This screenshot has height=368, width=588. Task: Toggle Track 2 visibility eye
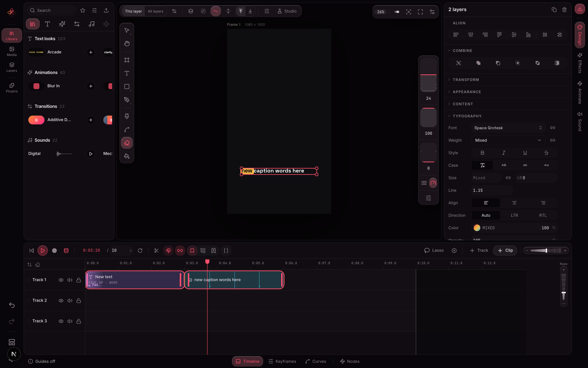(61, 301)
